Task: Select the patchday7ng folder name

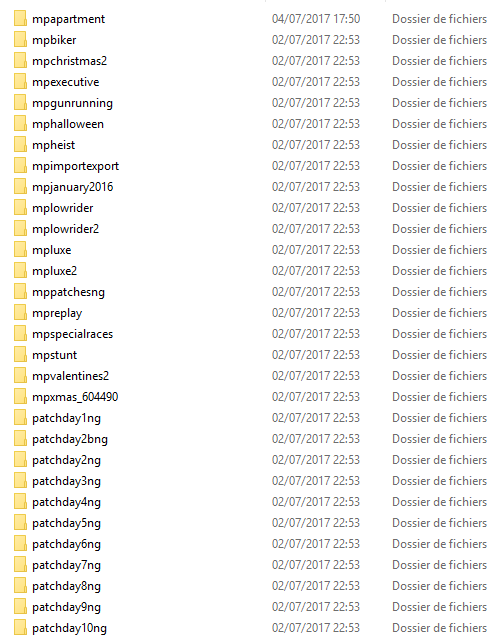Action: click(x=66, y=565)
